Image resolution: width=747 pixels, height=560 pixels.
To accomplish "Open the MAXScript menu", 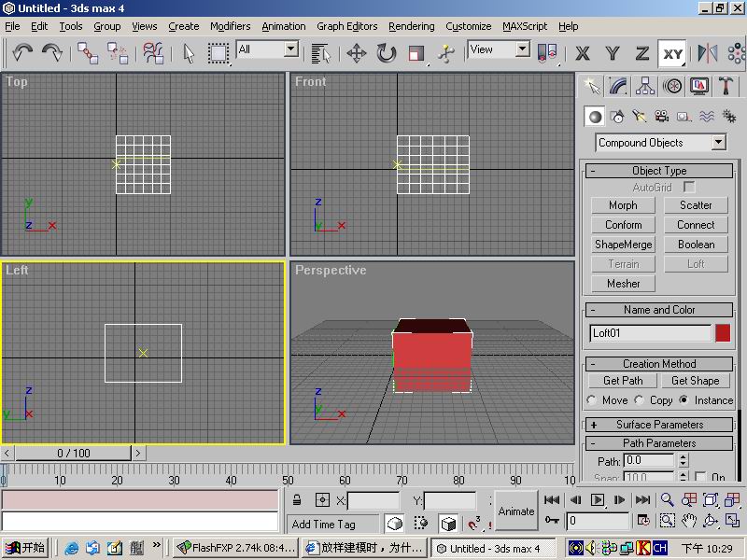I will [525, 26].
